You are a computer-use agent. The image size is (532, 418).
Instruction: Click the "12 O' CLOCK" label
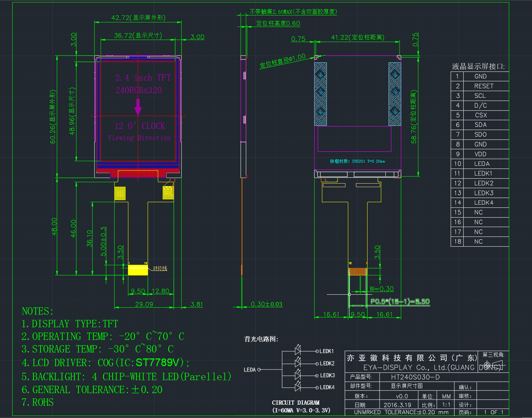(x=140, y=126)
